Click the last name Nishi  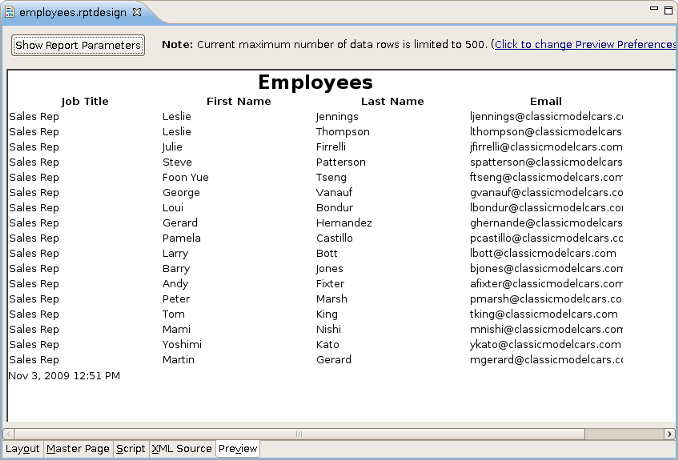[329, 329]
